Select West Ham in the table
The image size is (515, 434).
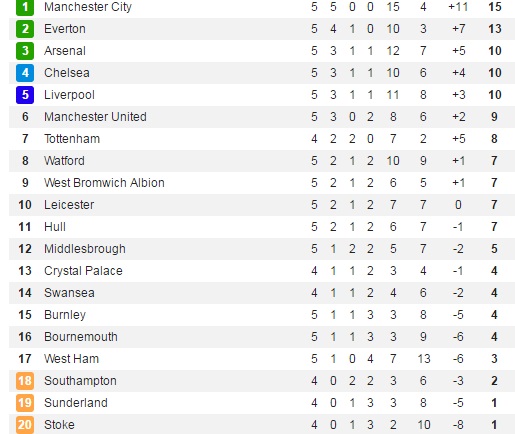point(72,359)
